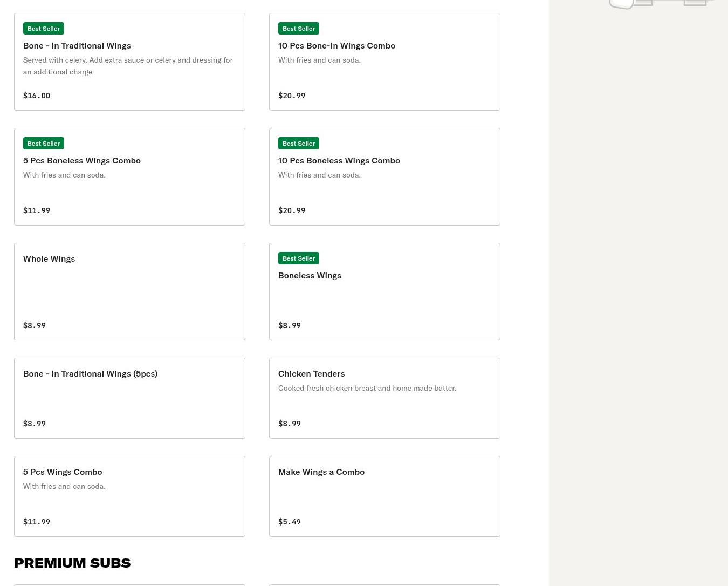Click the 'Served with celery' description text
Screen dimensions: 728x586
tap(128, 66)
